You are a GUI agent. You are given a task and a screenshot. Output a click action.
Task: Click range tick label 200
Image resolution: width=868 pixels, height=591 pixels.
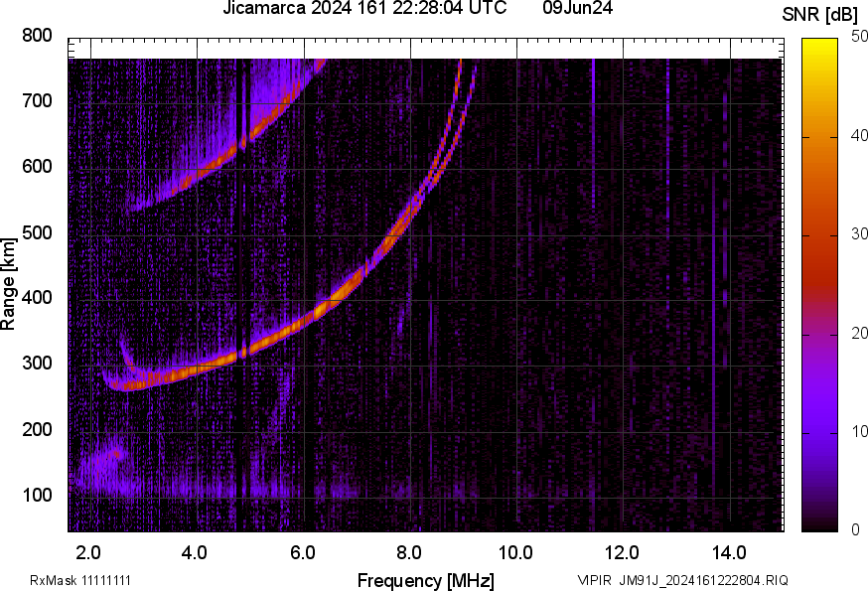tap(37, 429)
